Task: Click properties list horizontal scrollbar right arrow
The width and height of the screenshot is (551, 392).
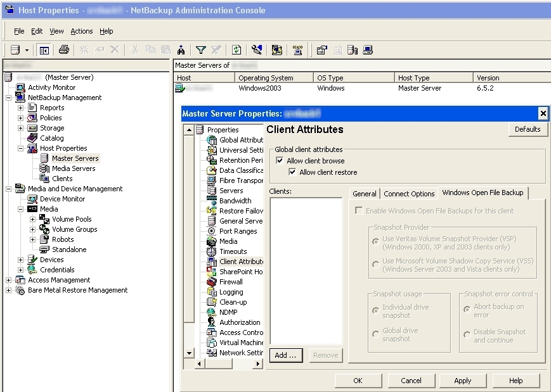Action: (258, 364)
